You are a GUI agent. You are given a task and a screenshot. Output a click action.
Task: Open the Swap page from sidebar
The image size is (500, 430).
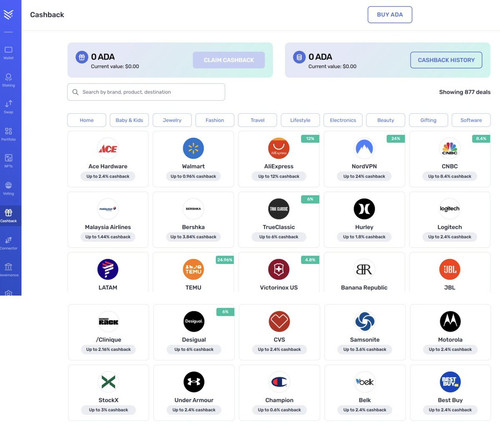8,107
